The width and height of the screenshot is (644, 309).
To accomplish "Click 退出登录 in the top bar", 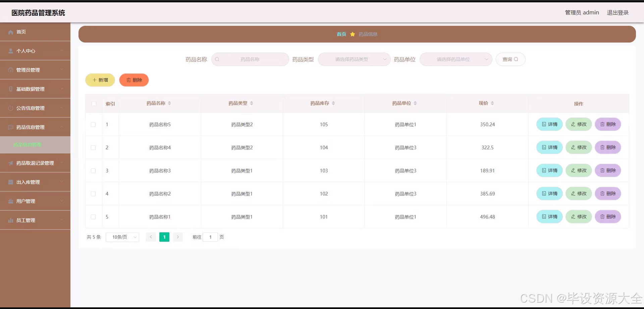I will (618, 13).
